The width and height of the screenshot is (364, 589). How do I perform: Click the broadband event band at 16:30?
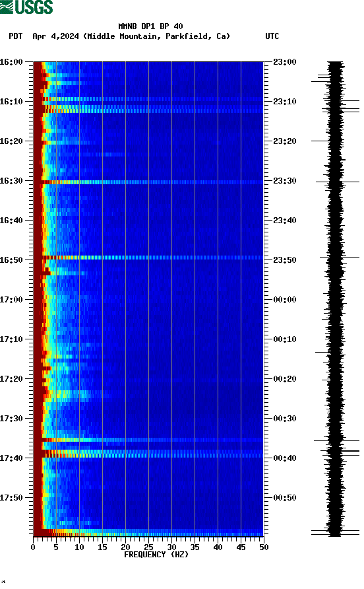click(x=148, y=182)
